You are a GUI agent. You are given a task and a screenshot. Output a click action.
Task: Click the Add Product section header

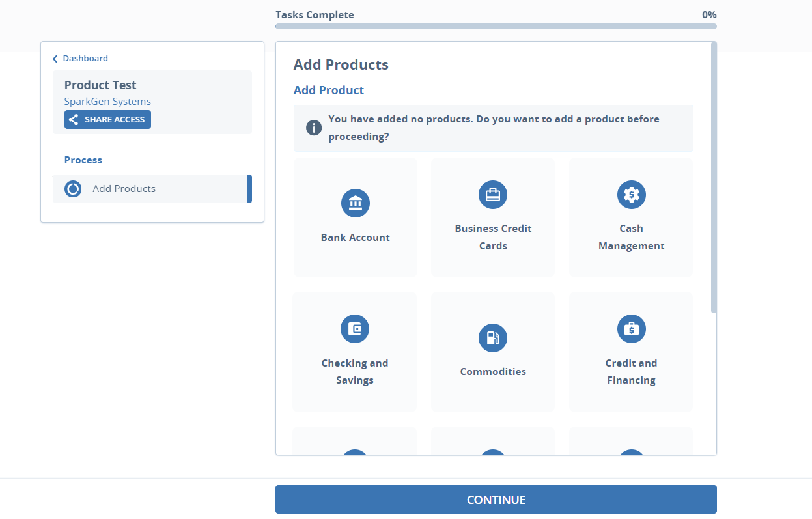tap(329, 90)
